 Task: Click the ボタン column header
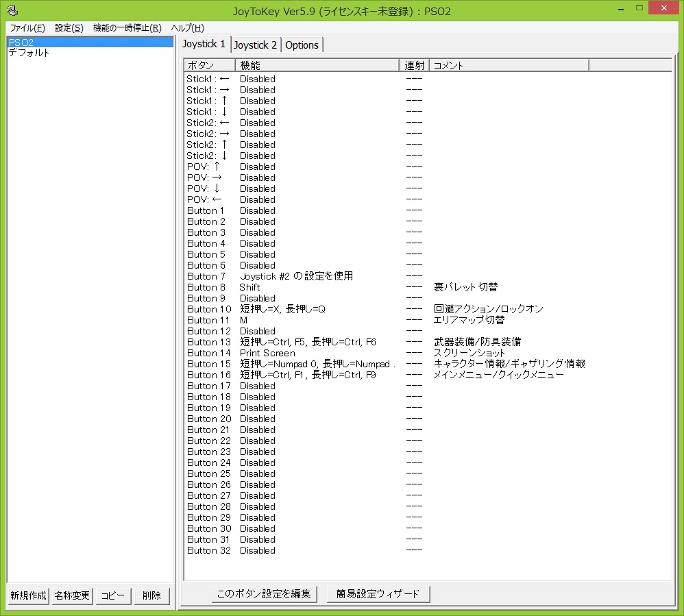click(210, 66)
